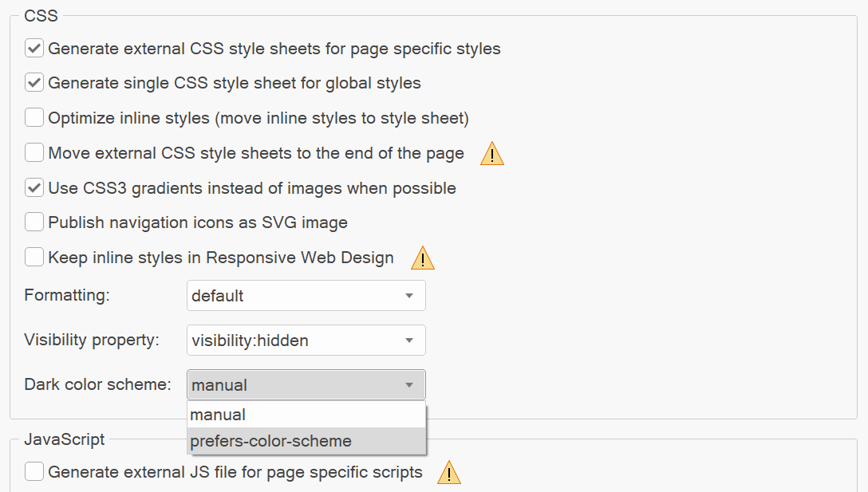Screen dimensions: 868x492
Task: Open the Formatting dropdown set to default
Action: 306,296
